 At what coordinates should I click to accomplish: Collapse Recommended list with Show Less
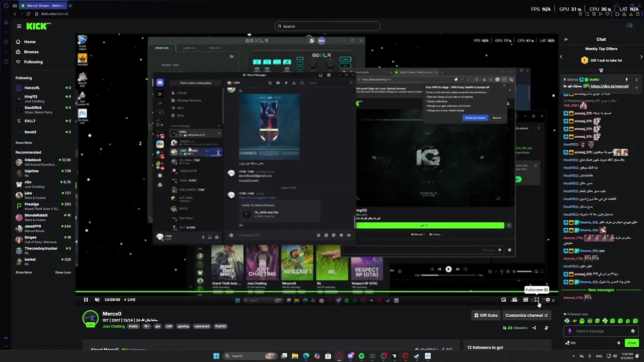coord(63,273)
